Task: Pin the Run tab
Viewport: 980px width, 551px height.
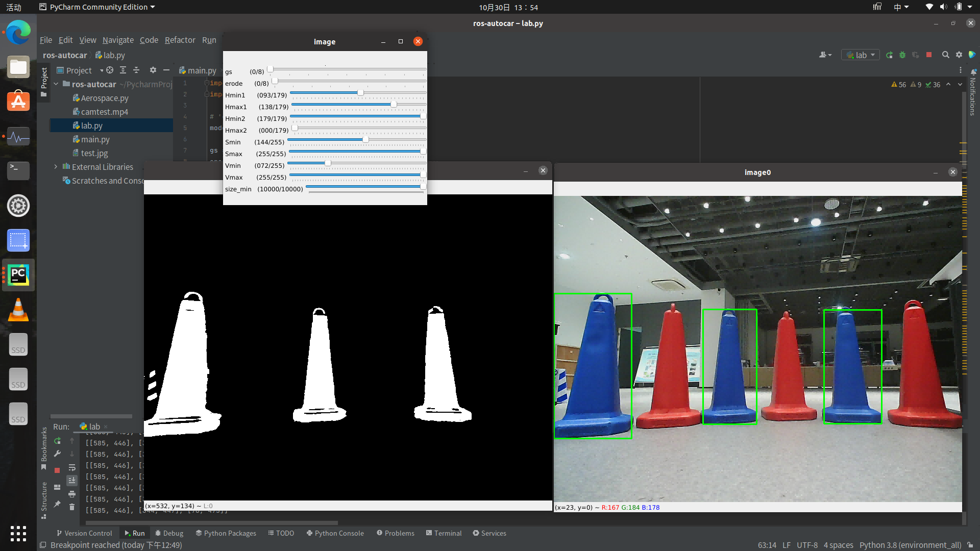Action: coord(57,504)
